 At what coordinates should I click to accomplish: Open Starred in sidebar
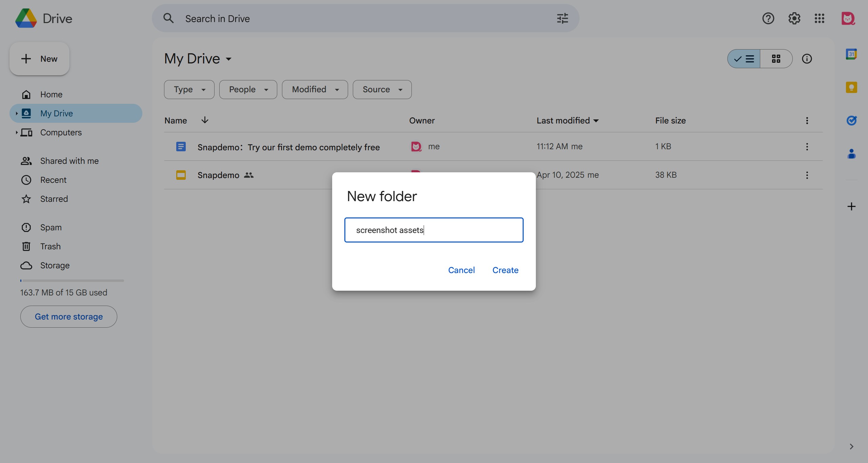[76, 199]
